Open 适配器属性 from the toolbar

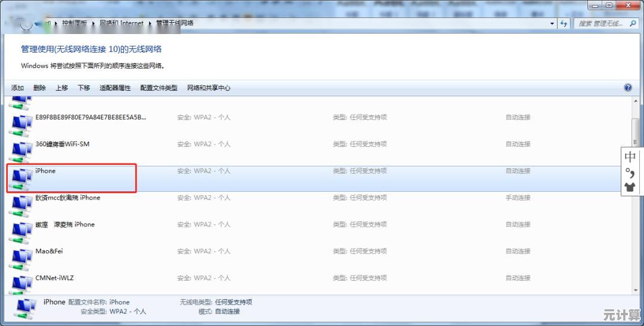coord(115,88)
